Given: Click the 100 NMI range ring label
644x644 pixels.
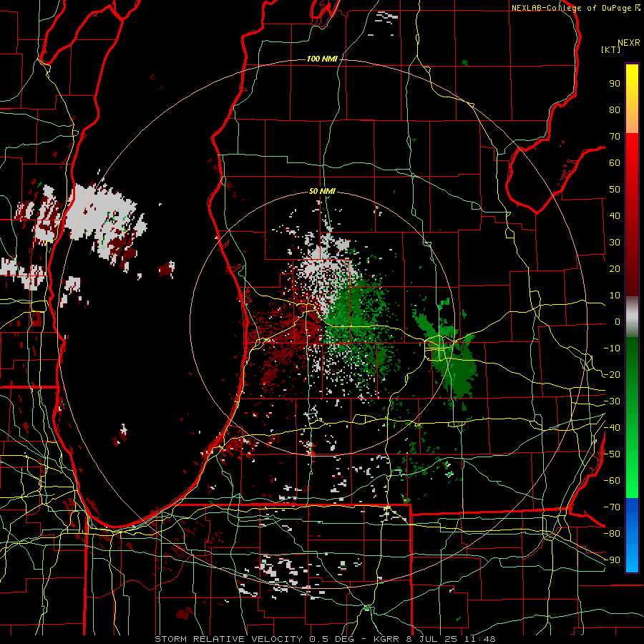Looking at the screenshot, I should [322, 59].
